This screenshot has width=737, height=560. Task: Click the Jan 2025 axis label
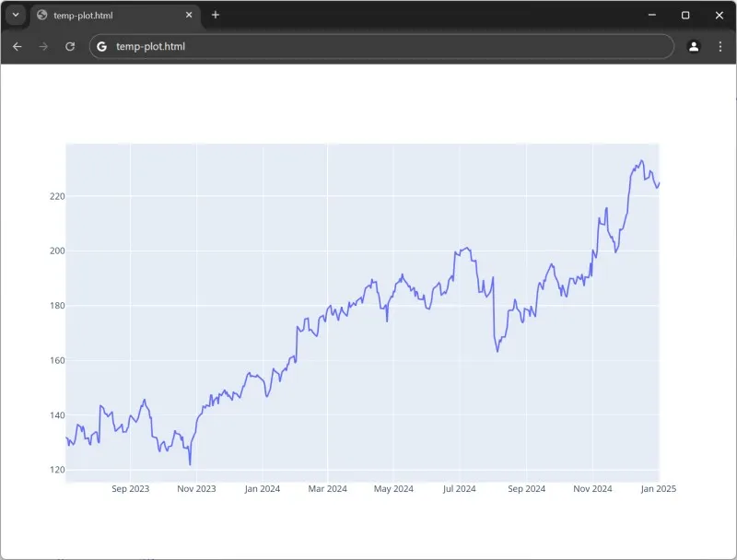659,488
